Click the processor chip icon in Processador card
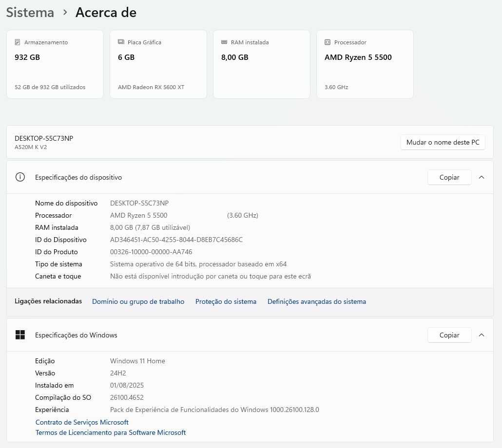502x448 pixels. pyautogui.click(x=327, y=42)
